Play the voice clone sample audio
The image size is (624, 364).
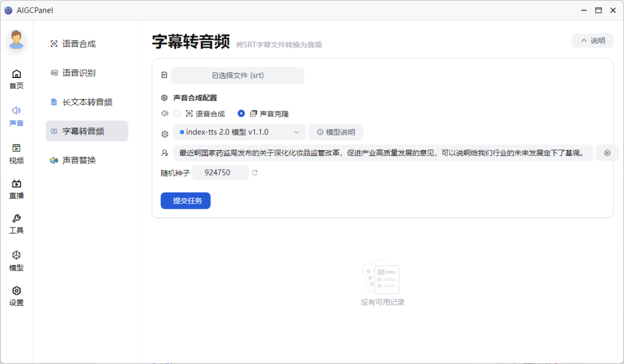coord(607,153)
